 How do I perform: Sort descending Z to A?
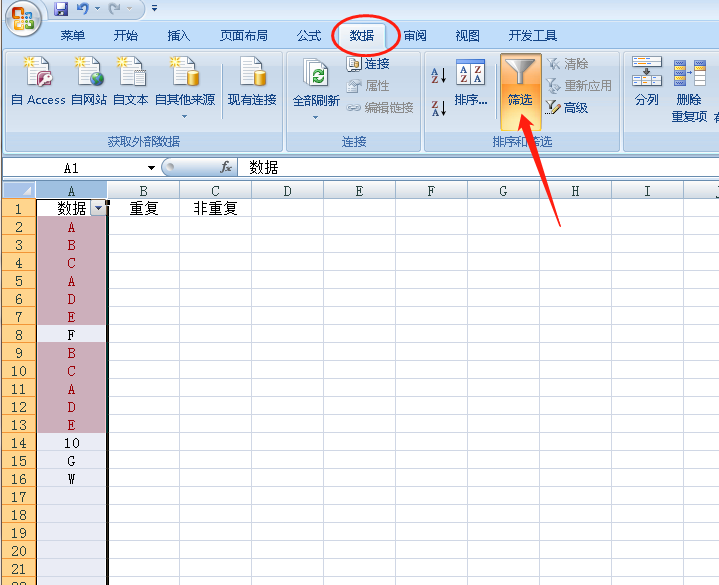tap(438, 109)
